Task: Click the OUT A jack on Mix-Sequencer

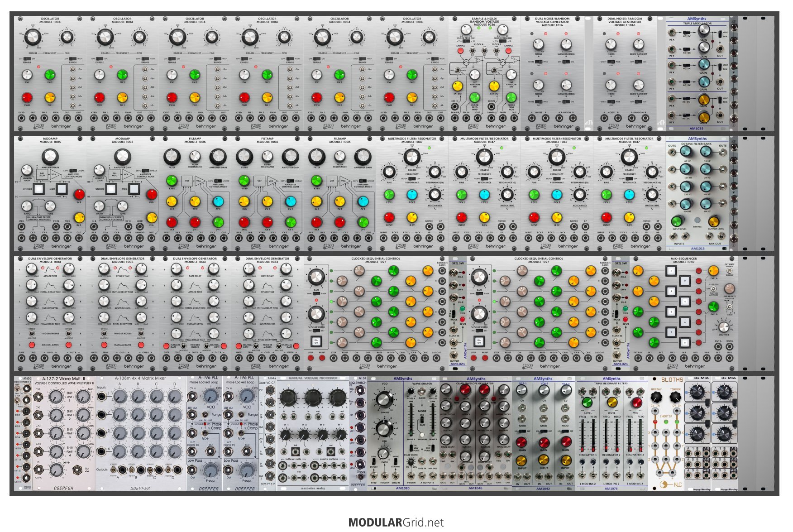Action: pyautogui.click(x=718, y=347)
